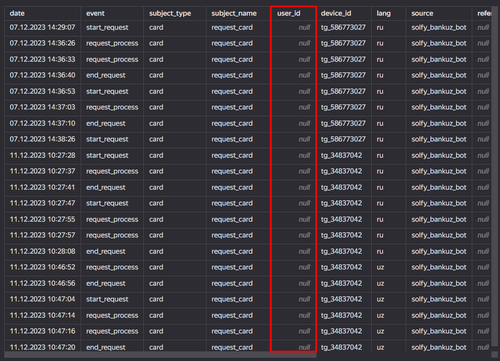Click date cell 11.12.2023 10:27:55
The width and height of the screenshot is (500, 361).
tap(42, 219)
